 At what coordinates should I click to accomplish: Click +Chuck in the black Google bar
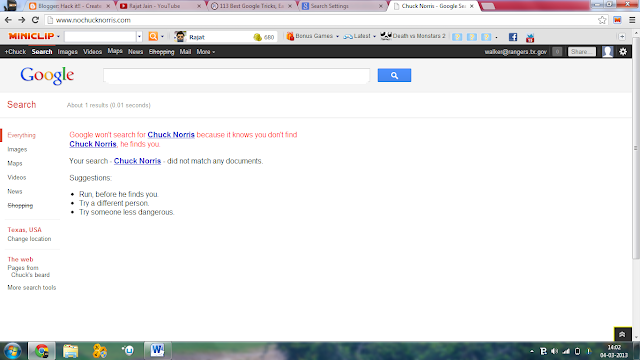tap(15, 51)
